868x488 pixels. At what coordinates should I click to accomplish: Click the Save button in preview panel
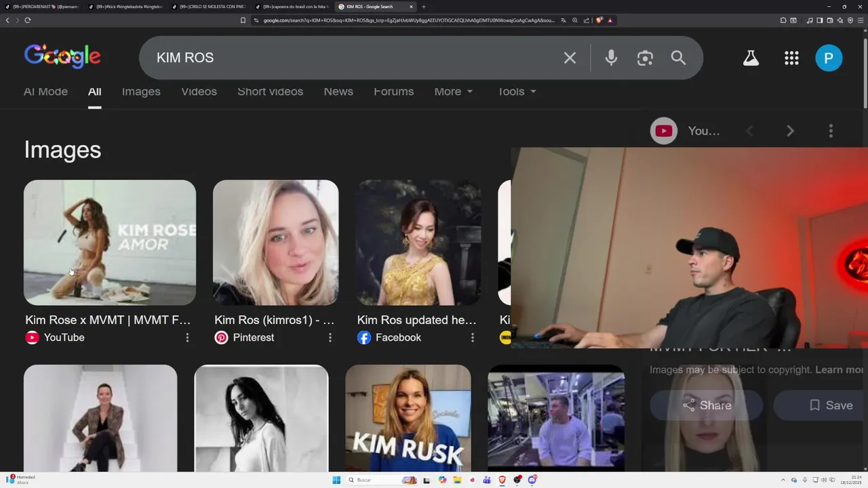821,405
